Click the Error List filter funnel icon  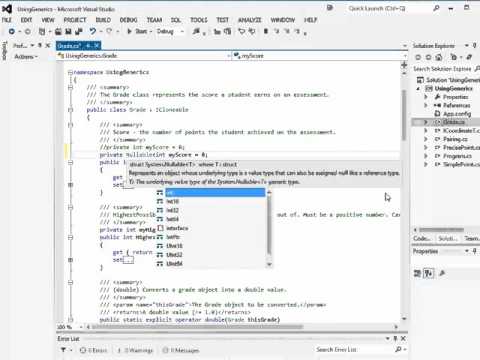pos(63,350)
